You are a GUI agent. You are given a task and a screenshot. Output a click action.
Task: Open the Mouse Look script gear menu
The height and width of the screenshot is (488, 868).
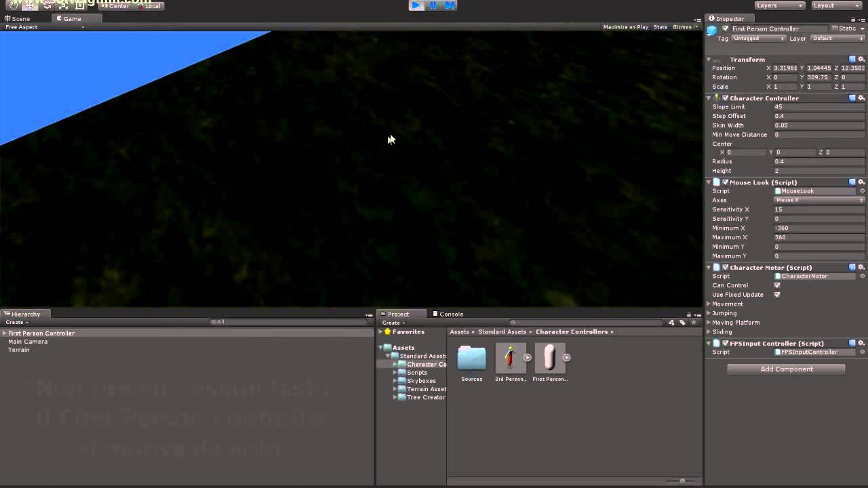click(861, 182)
